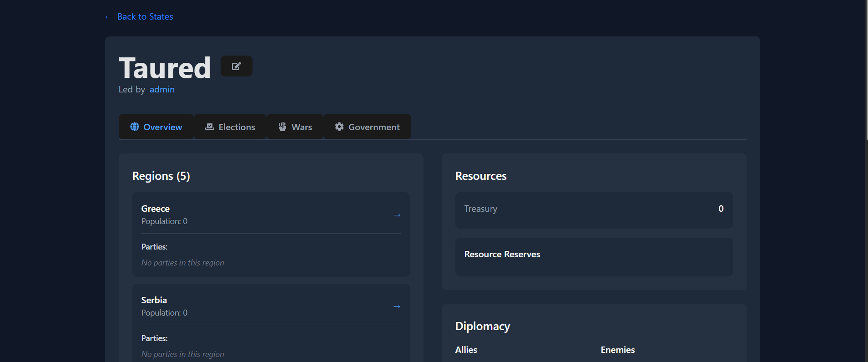
Task: Switch to the Elections tab
Action: (230, 127)
